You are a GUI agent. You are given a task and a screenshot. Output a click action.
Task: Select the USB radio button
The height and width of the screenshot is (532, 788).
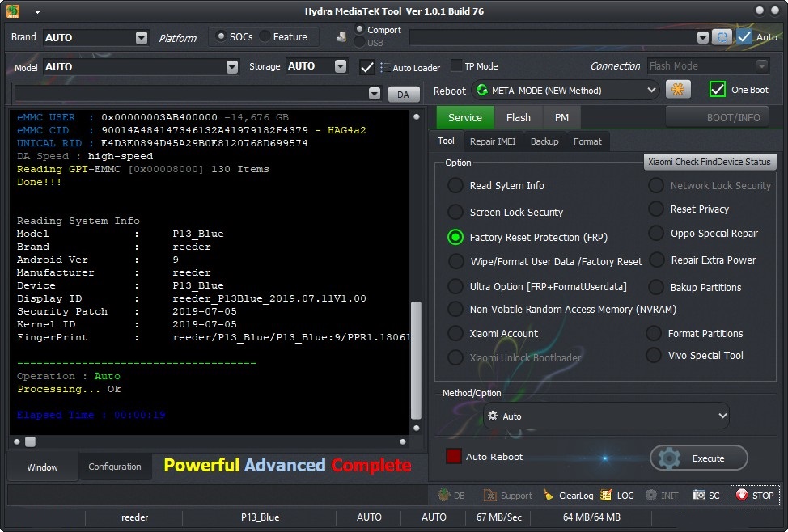(x=359, y=42)
